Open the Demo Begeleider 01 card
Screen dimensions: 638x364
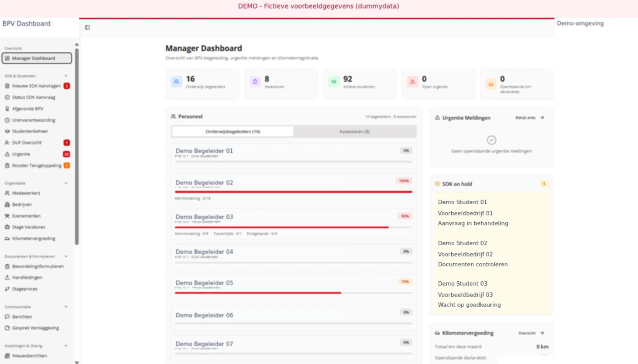coord(294,157)
